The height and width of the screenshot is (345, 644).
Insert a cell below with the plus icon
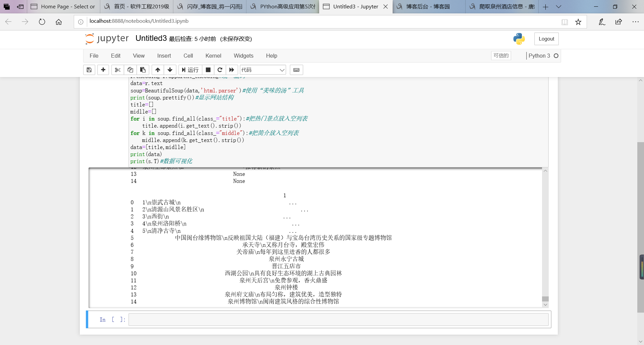(103, 70)
